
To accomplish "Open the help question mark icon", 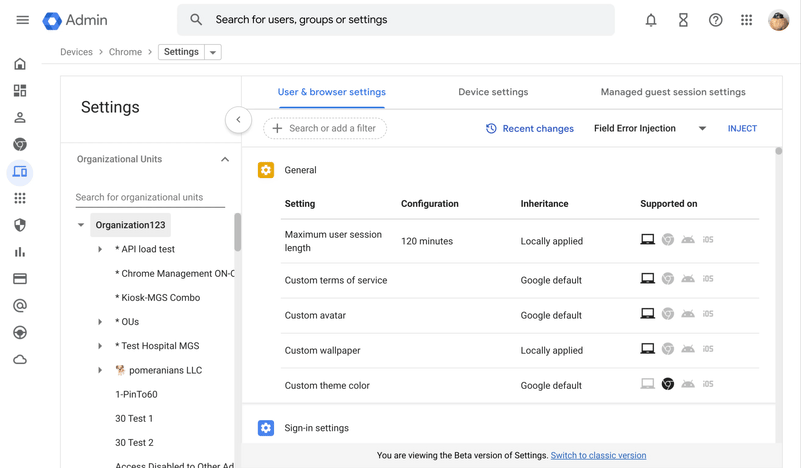I will [x=715, y=20].
